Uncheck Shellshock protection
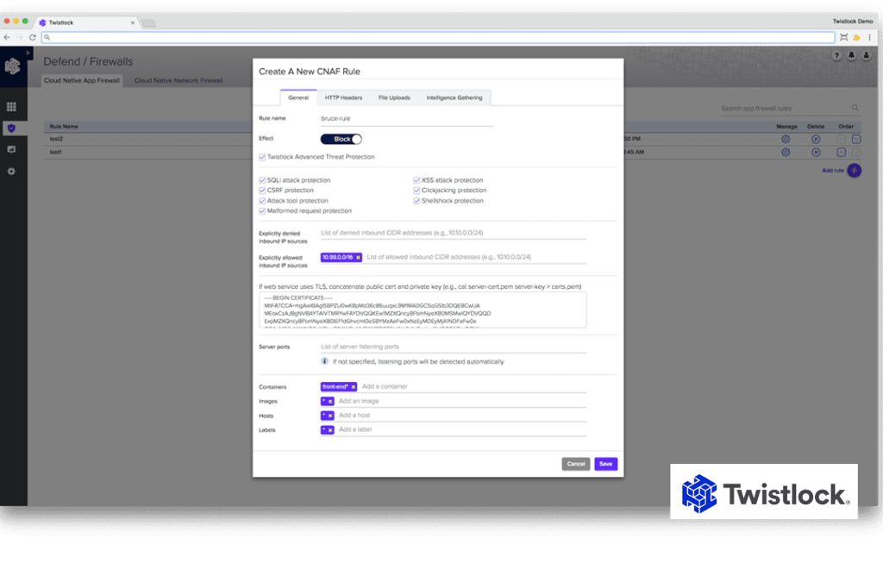Viewport: 883px width, 588px height. 416,201
